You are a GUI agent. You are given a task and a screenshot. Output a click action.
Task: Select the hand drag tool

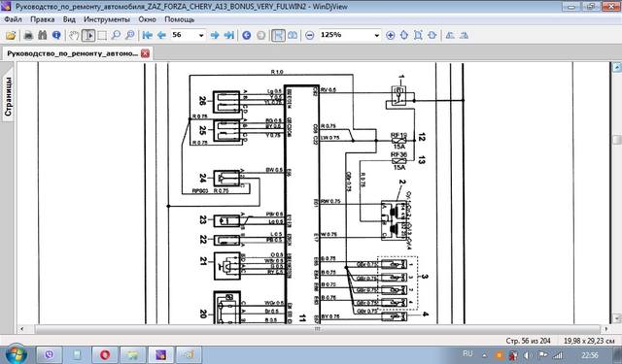tap(74, 35)
